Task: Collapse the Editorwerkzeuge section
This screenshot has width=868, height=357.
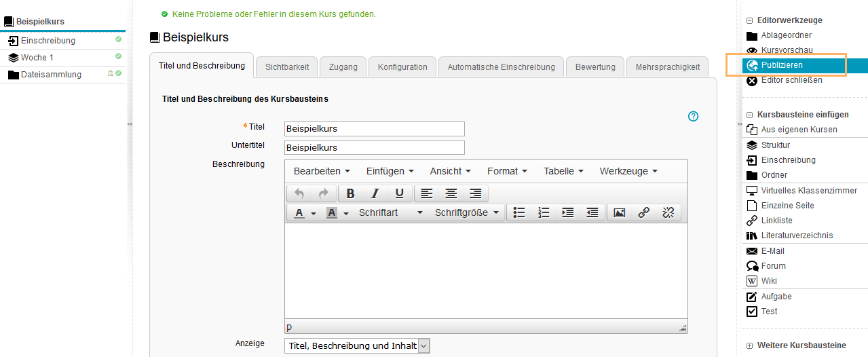Action: [750, 20]
